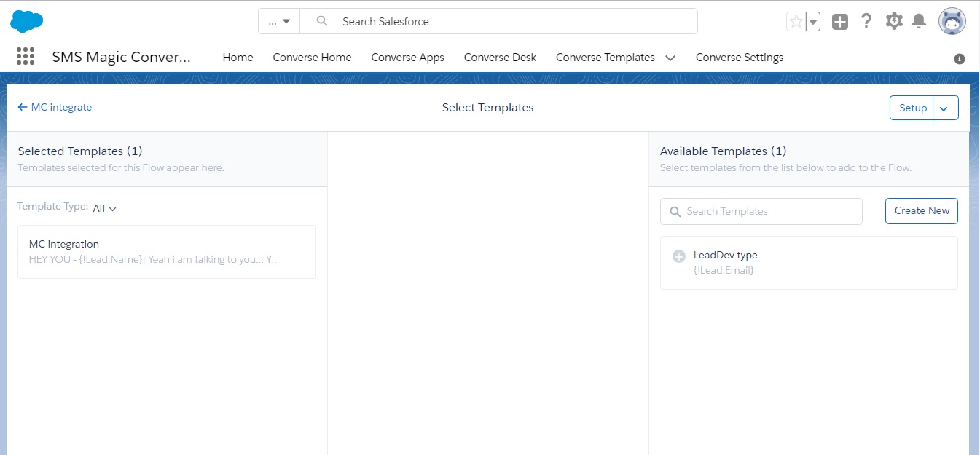Click the favorites star icon
Screen dimensions: 980x455
click(x=796, y=22)
